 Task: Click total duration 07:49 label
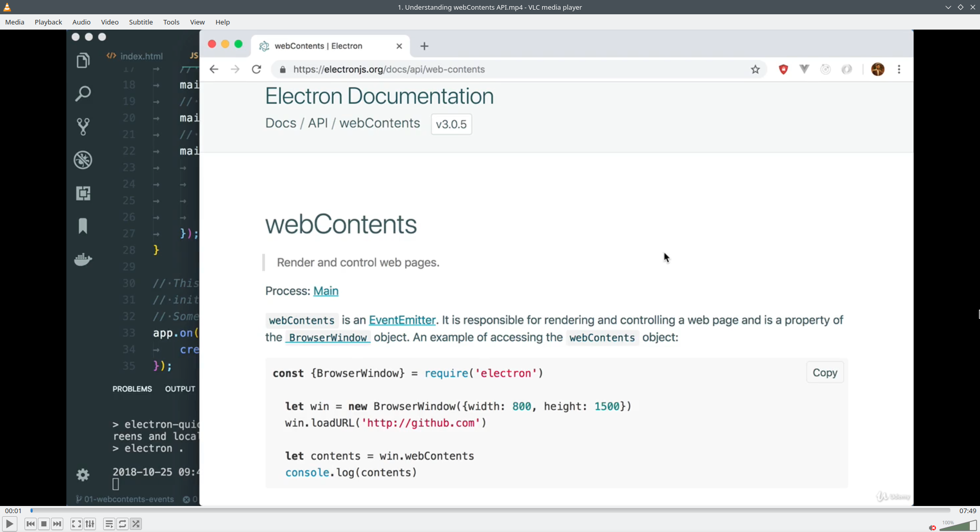click(x=967, y=511)
